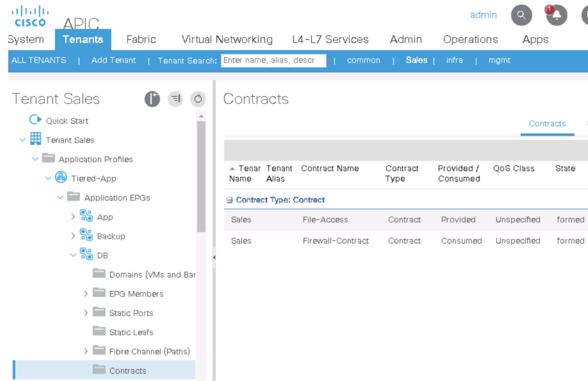588x381 pixels.
Task: Click the Tenant Sales grid icon
Action: pyautogui.click(x=36, y=139)
